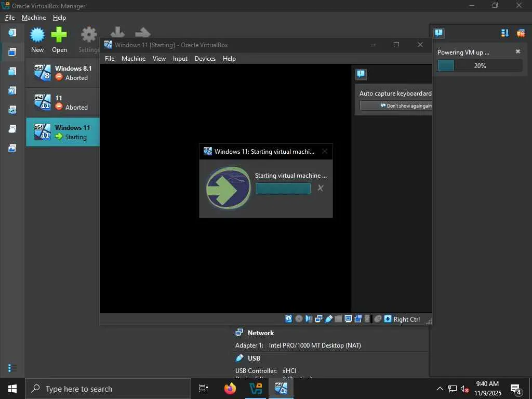Expand hidden system tray icons chevron

pos(440,389)
